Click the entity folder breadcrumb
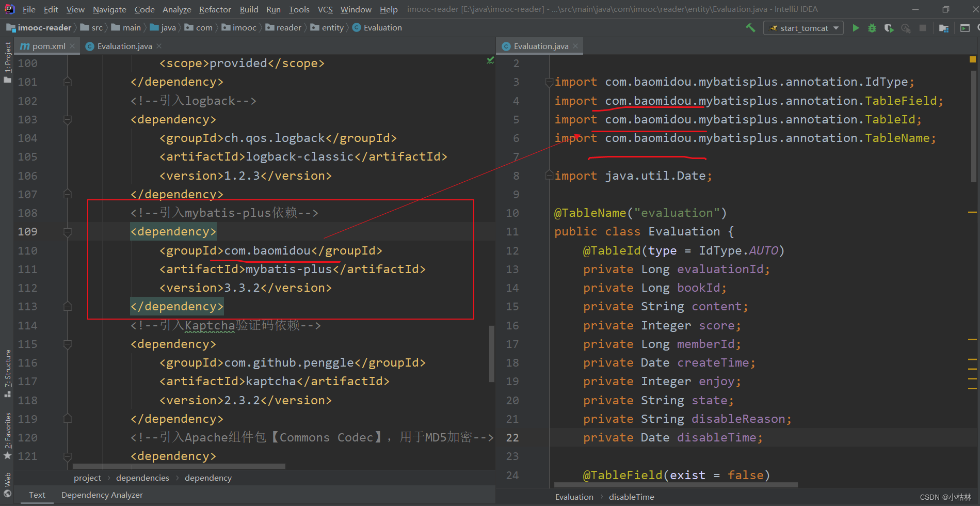 point(332,28)
